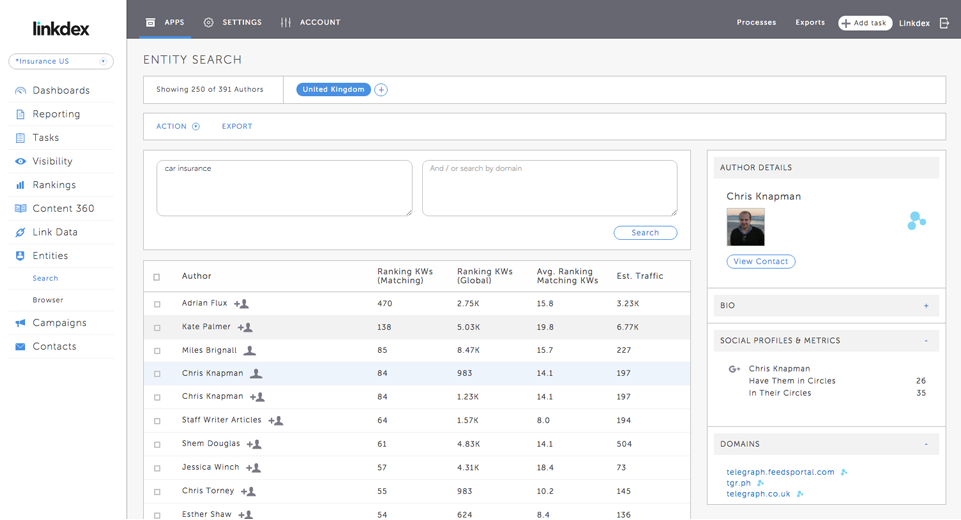Click the contact icon on highlighted Chris Knapman row
This screenshot has width=961, height=520.
point(256,373)
